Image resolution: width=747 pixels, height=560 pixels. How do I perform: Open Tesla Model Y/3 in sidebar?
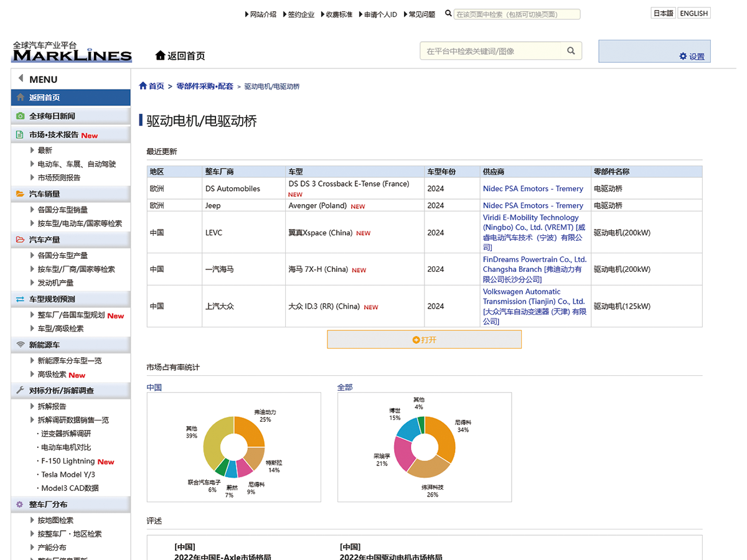click(x=68, y=475)
